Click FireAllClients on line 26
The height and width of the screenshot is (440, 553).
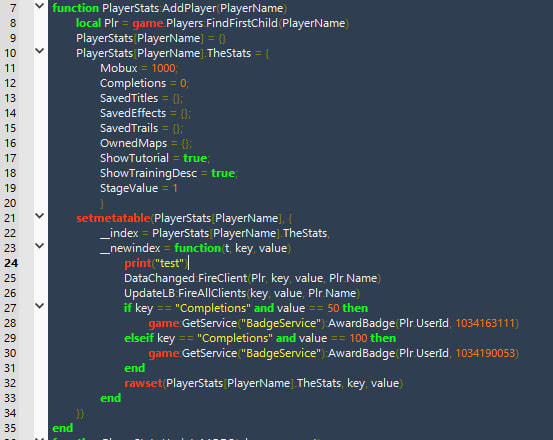(212, 293)
